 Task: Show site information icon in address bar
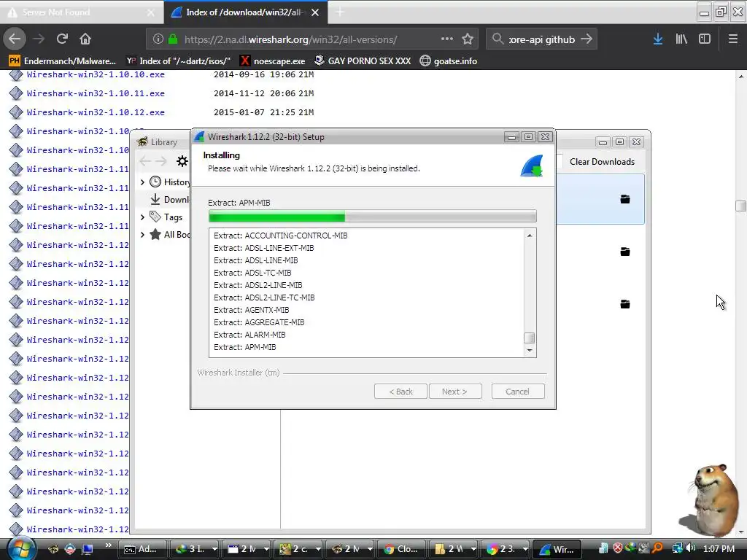[x=158, y=39]
